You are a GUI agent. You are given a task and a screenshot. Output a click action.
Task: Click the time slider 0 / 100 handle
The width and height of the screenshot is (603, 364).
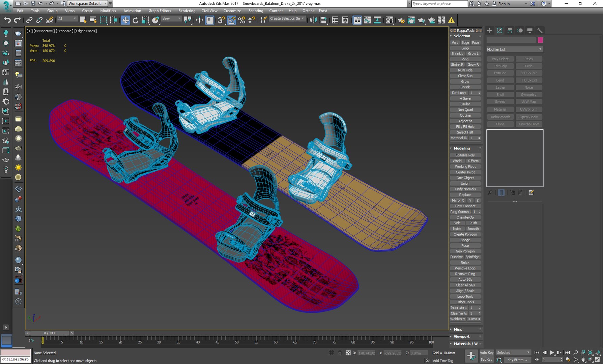point(49,333)
